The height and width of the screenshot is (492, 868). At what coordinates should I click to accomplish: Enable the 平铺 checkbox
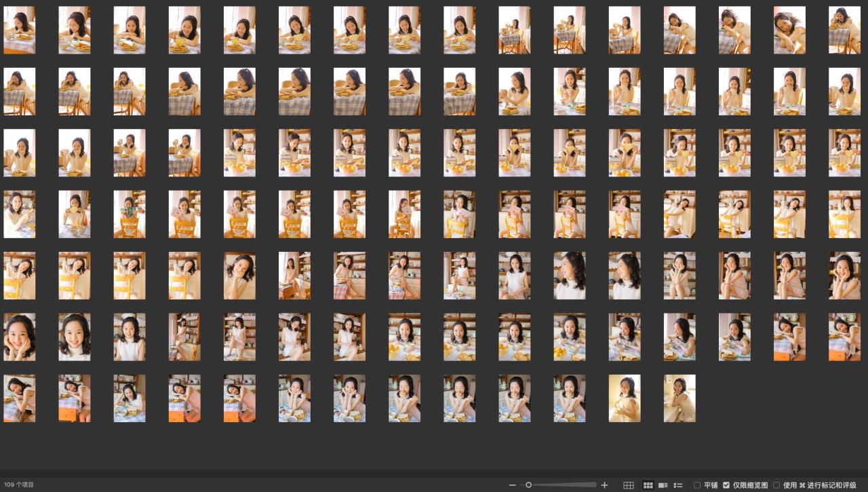tap(697, 485)
